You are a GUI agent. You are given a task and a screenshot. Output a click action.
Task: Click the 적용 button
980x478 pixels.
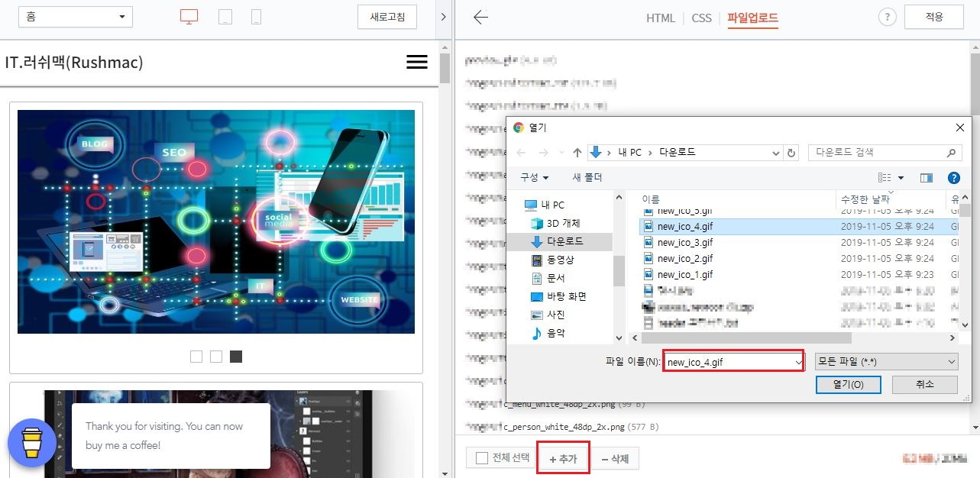coord(934,17)
